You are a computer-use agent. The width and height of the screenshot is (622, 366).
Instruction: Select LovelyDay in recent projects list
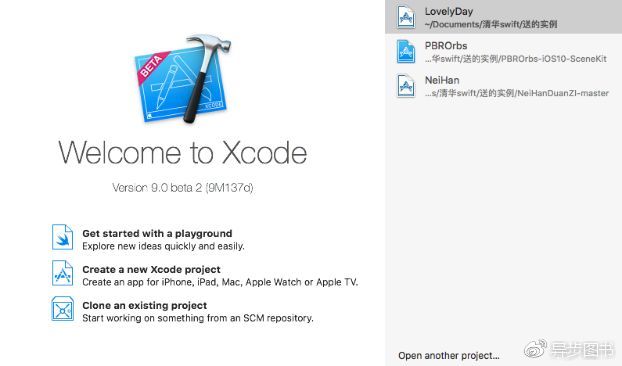coord(503,17)
